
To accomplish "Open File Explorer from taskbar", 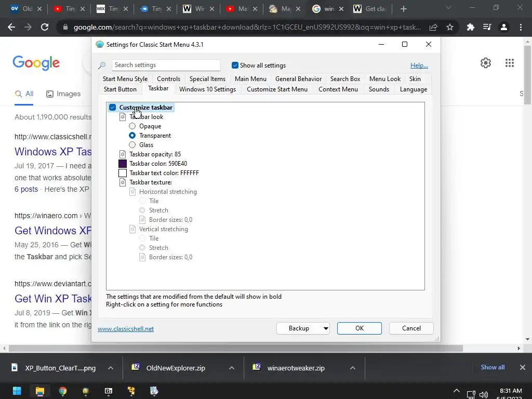I will pyautogui.click(x=39, y=391).
